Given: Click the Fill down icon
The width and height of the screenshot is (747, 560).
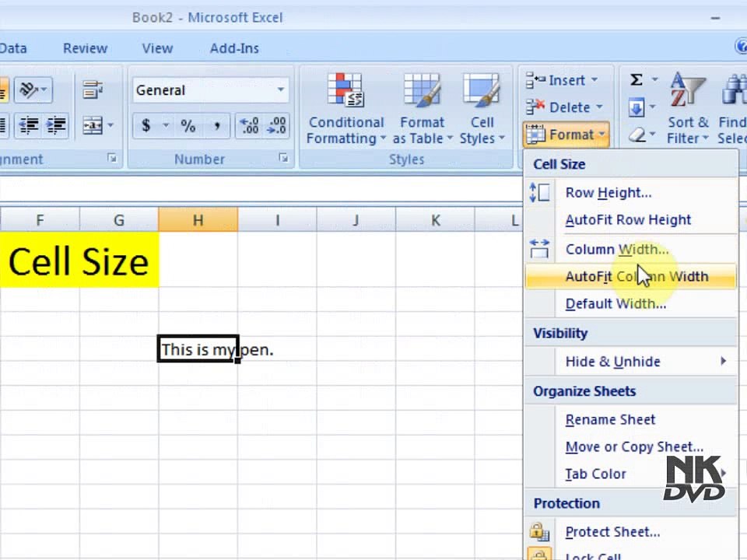Looking at the screenshot, I should (637, 107).
